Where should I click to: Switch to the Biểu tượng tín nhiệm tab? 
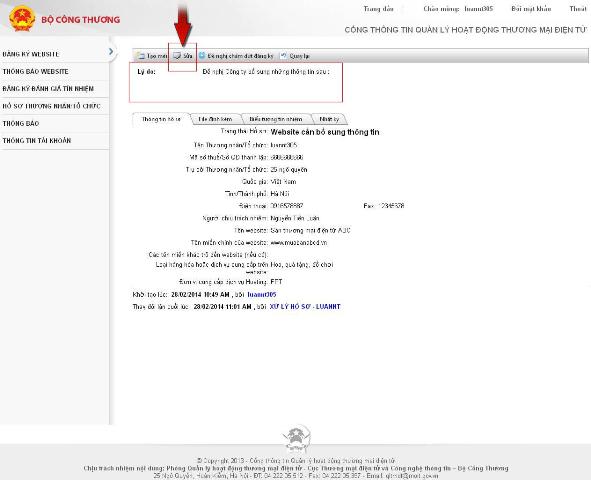(276, 119)
